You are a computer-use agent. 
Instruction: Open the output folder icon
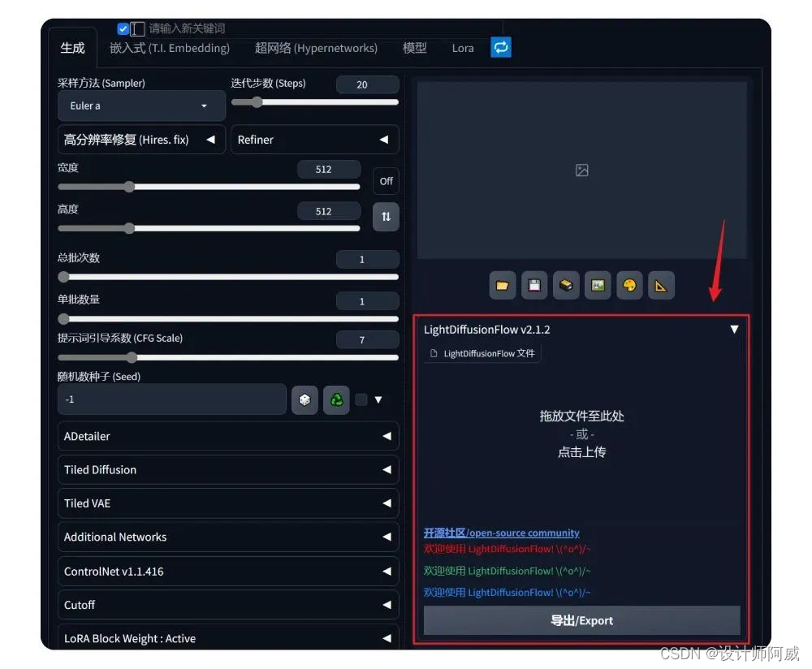[502, 285]
